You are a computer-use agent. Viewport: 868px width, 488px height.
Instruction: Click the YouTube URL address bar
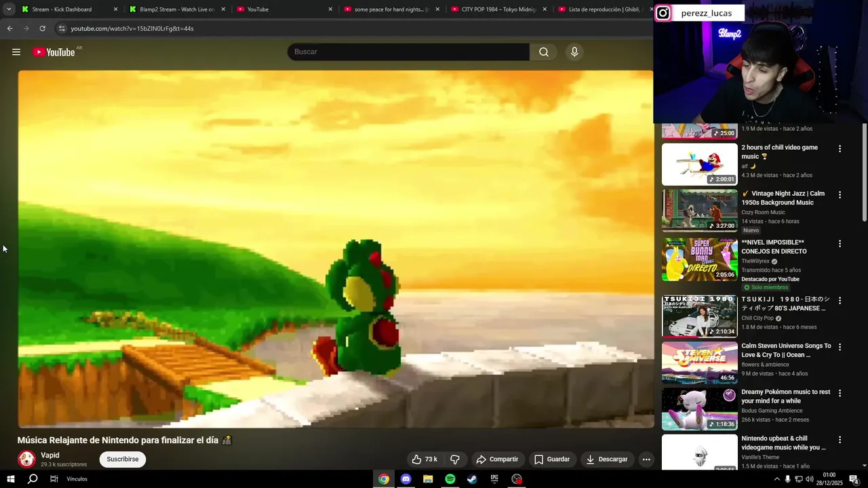(353, 28)
